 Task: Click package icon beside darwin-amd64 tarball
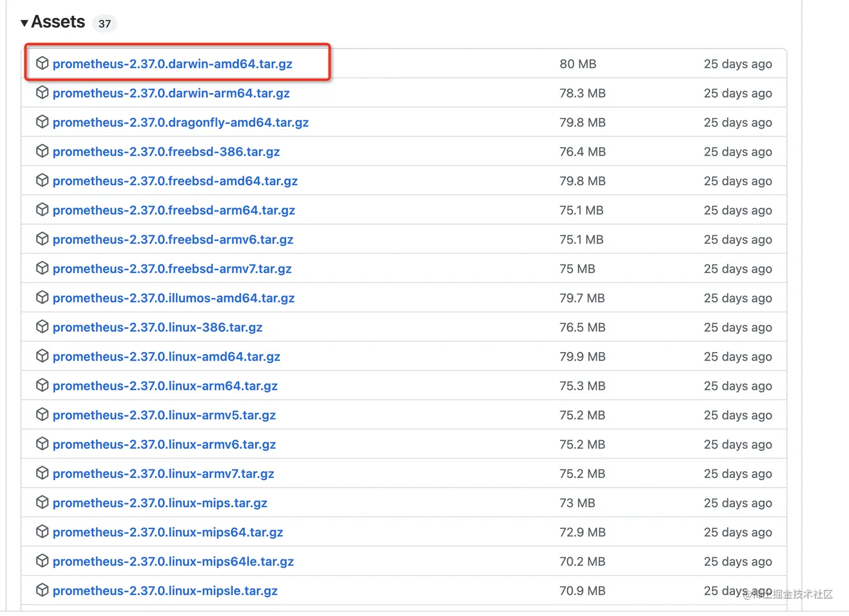[42, 63]
